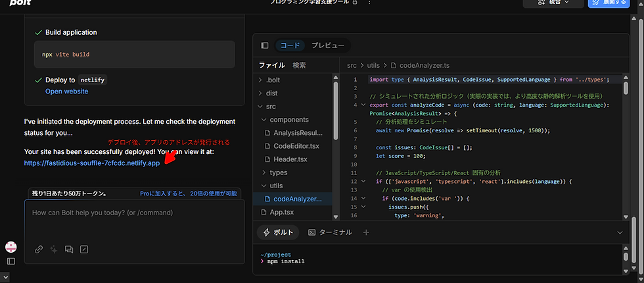
Task: Toggle the file tree sidebar icon beside コード
Action: (x=264, y=45)
